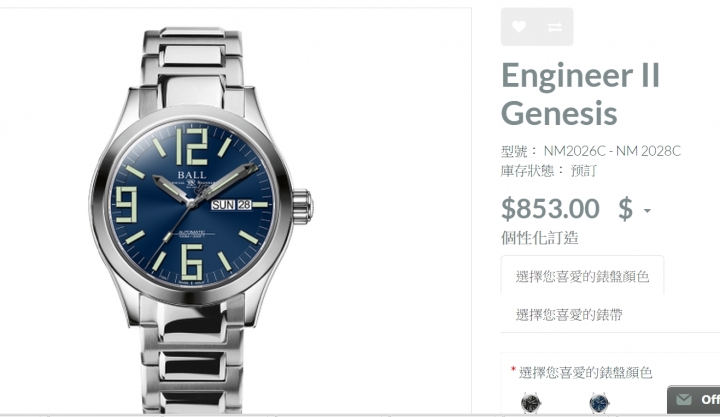The height and width of the screenshot is (417, 720).
Task: Click the required 選擇您喜愛的錶盤顏色 option label
Action: pos(585,372)
